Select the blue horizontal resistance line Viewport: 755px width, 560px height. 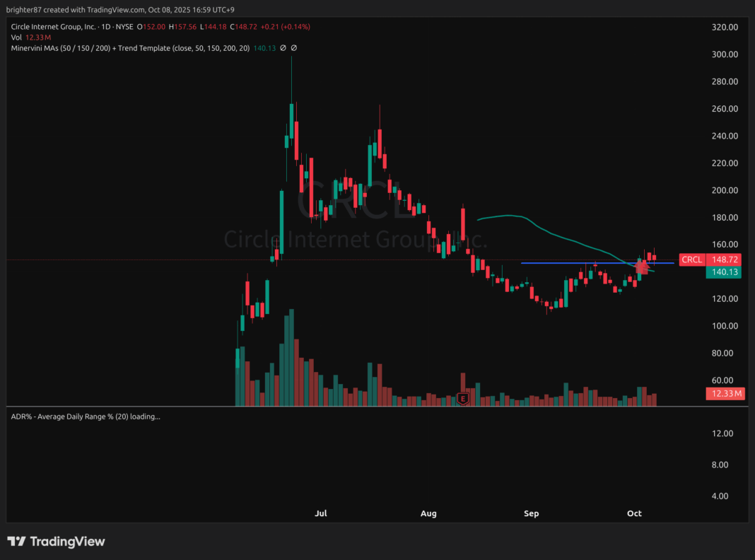[566, 263]
